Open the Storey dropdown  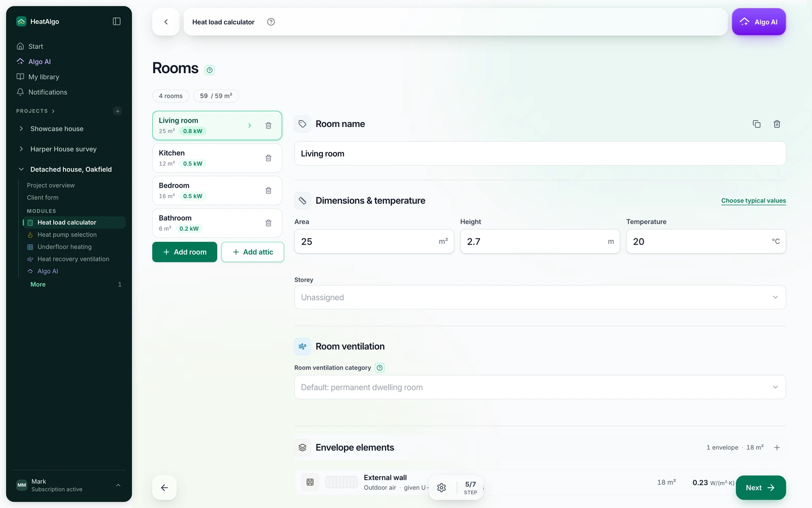[540, 297]
